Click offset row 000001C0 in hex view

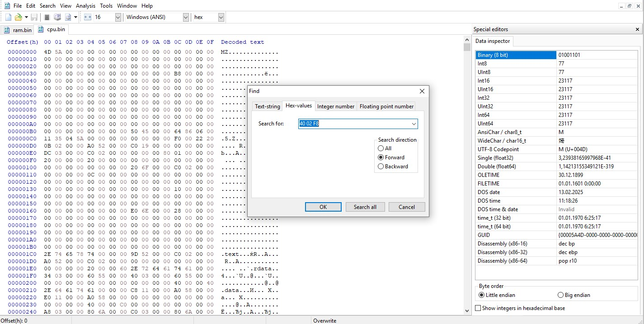pos(22,254)
